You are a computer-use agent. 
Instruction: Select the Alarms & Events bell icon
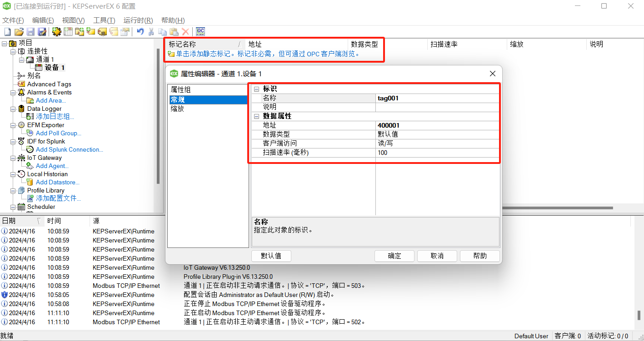[x=21, y=92]
